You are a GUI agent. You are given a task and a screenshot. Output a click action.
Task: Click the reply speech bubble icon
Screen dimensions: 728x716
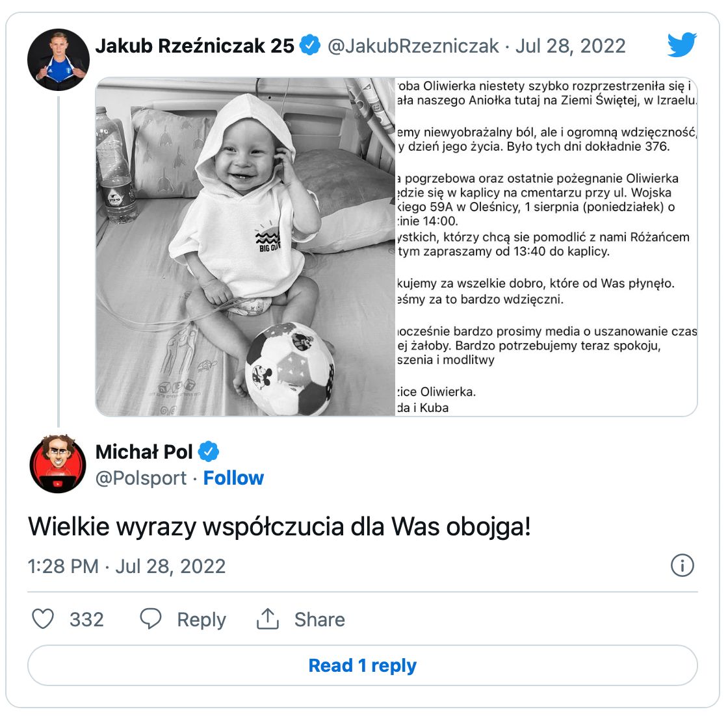[151, 619]
